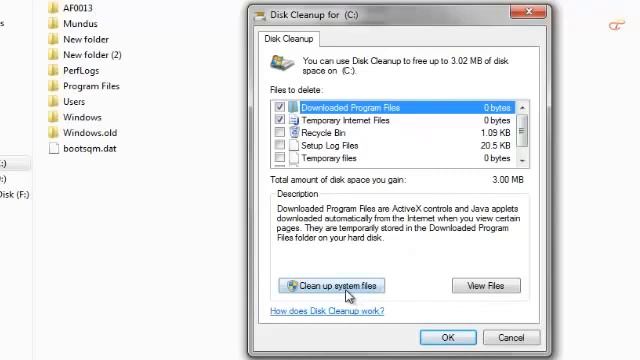Uncheck Temporary Internet Files checkbox
Viewport: 640px width, 360px height.
pos(280,120)
